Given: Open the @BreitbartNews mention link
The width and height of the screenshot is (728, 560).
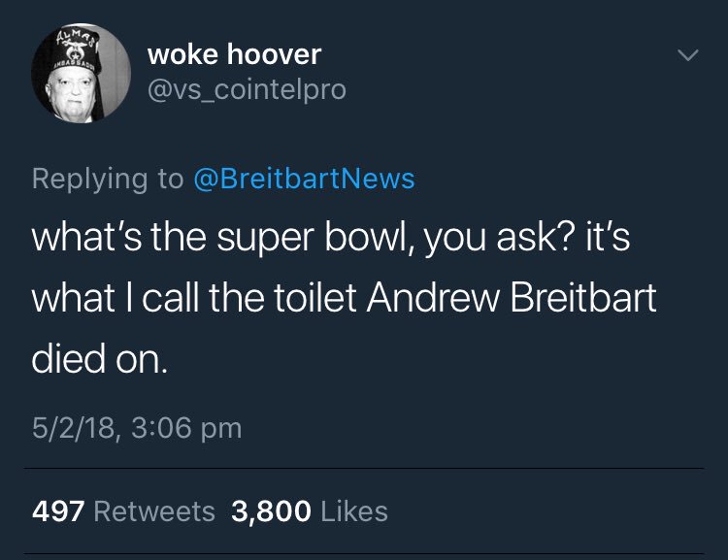Looking at the screenshot, I should [304, 179].
